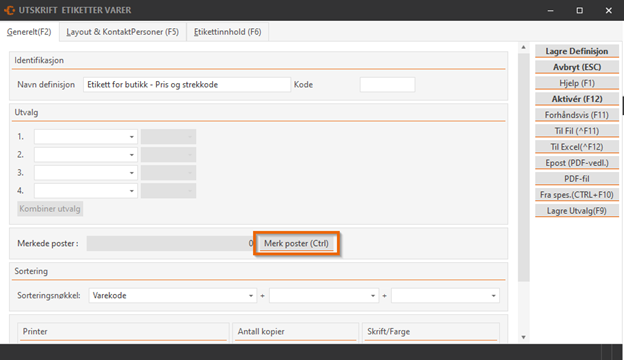Image resolution: width=624 pixels, height=360 pixels.
Task: Open the Etikettinnhold (F6) tab
Action: 228,32
